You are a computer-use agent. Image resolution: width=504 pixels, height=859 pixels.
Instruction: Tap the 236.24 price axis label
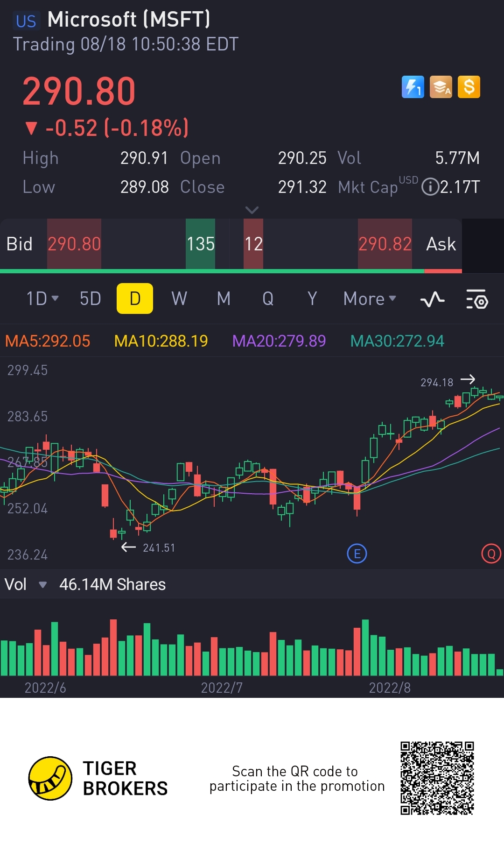[28, 555]
